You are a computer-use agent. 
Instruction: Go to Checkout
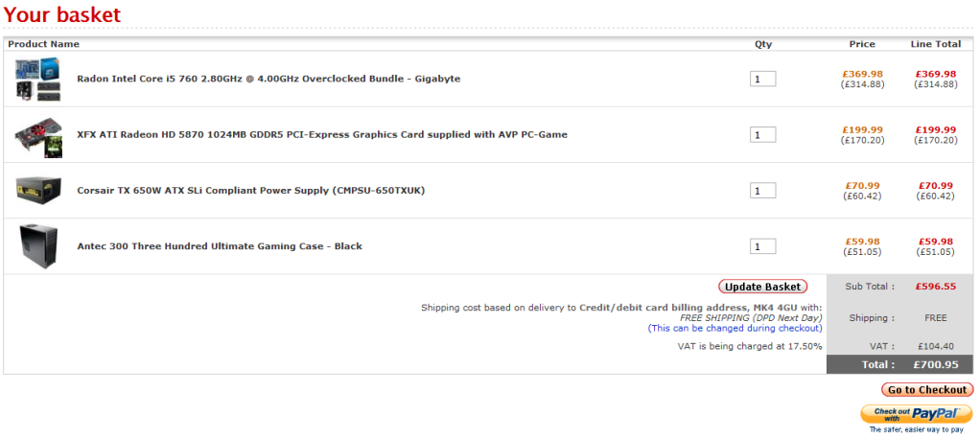927,390
